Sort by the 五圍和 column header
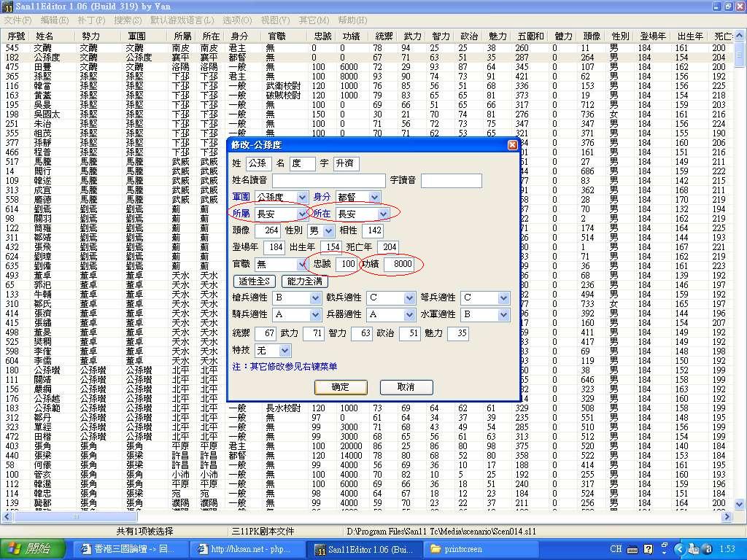This screenshot has width=747, height=560. (531, 36)
